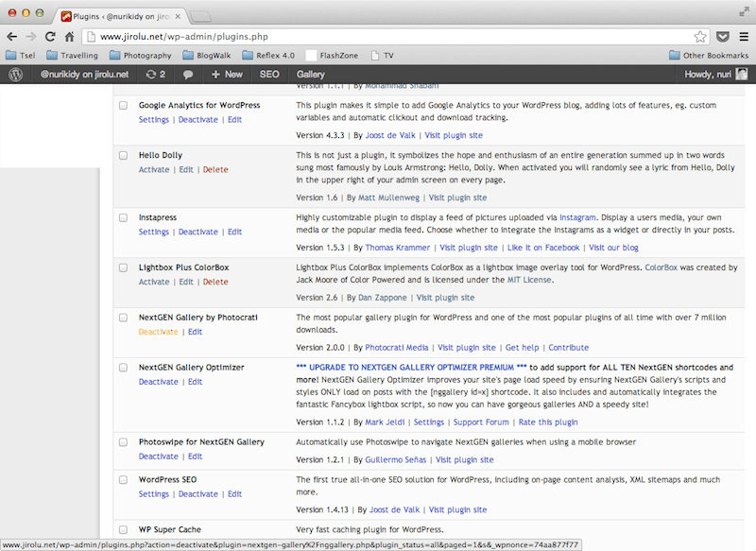Go to the browser home page icon
The height and width of the screenshot is (551, 756).
[70, 37]
